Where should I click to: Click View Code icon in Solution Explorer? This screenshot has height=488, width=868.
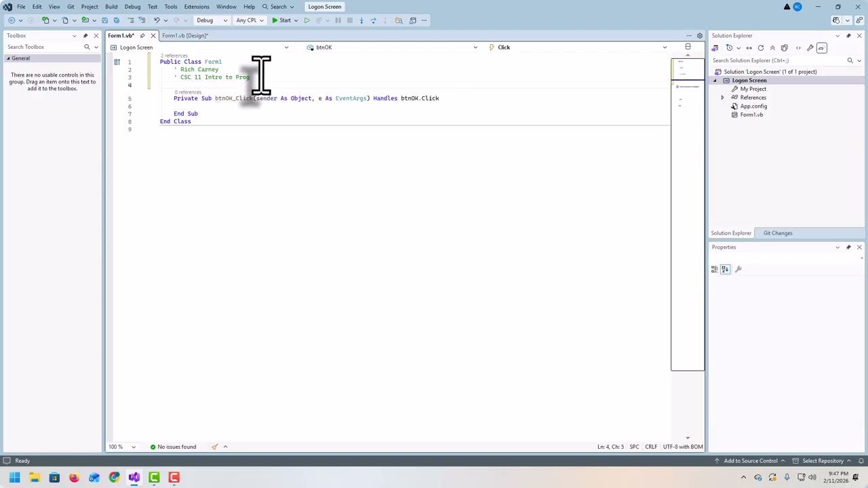(798, 48)
